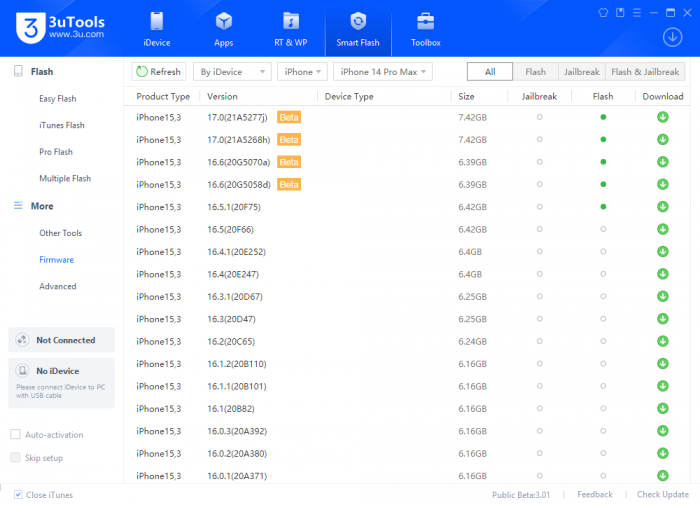Download firmware 16.4.1(20E252)
Image resolution: width=700 pixels, height=505 pixels.
[662, 251]
